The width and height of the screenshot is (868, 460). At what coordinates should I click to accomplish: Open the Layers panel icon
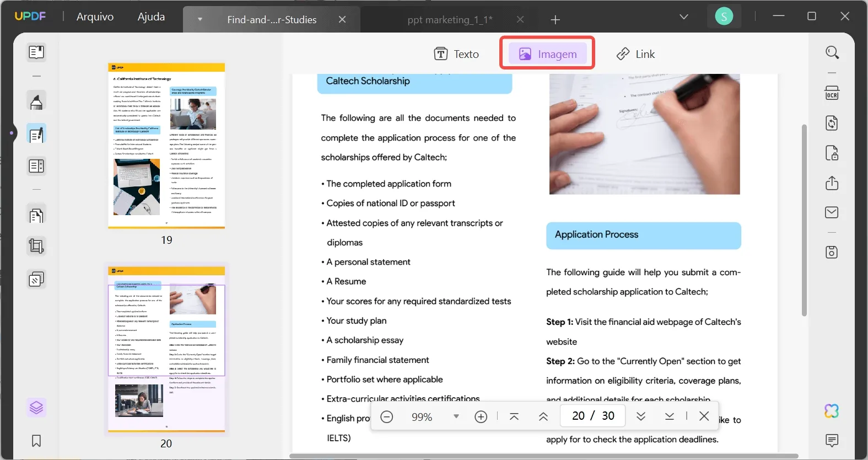(36, 408)
